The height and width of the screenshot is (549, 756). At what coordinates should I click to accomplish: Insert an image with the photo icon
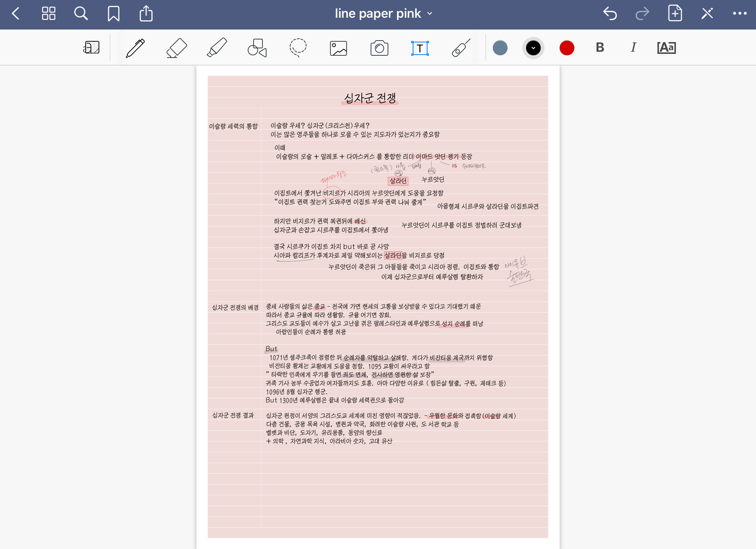point(339,48)
